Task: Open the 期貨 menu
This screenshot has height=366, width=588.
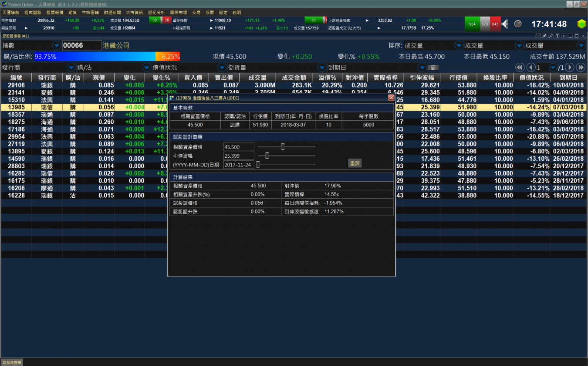Action: pyautogui.click(x=73, y=13)
